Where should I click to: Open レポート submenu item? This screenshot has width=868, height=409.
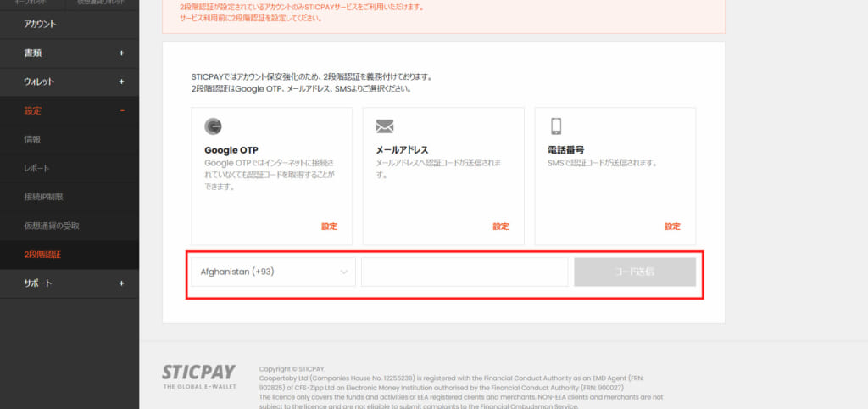[36, 168]
